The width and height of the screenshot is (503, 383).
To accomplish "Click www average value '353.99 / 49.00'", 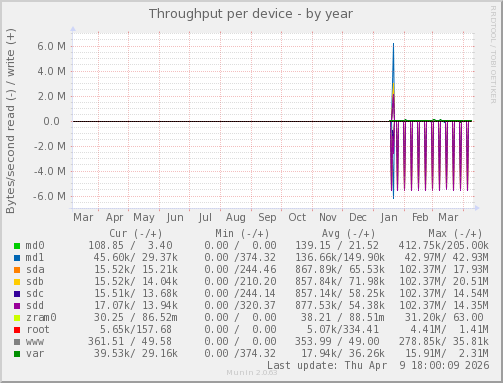I will (337, 342).
